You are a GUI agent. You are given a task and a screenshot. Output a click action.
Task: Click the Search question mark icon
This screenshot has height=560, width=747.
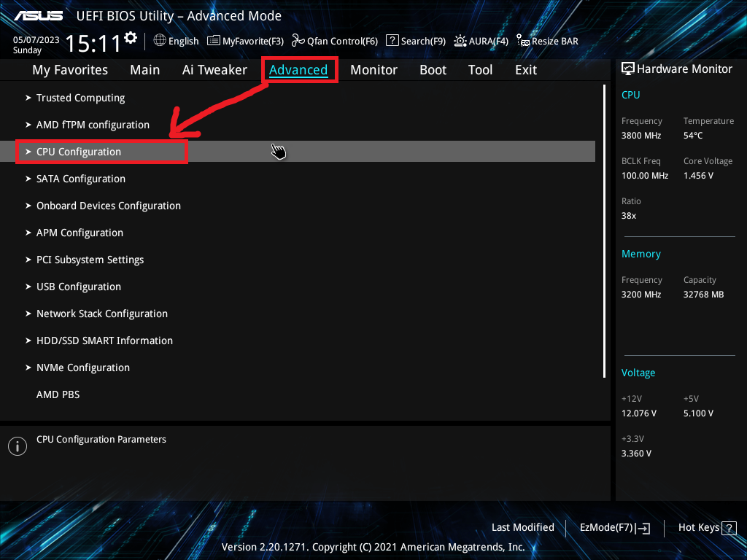[392, 41]
